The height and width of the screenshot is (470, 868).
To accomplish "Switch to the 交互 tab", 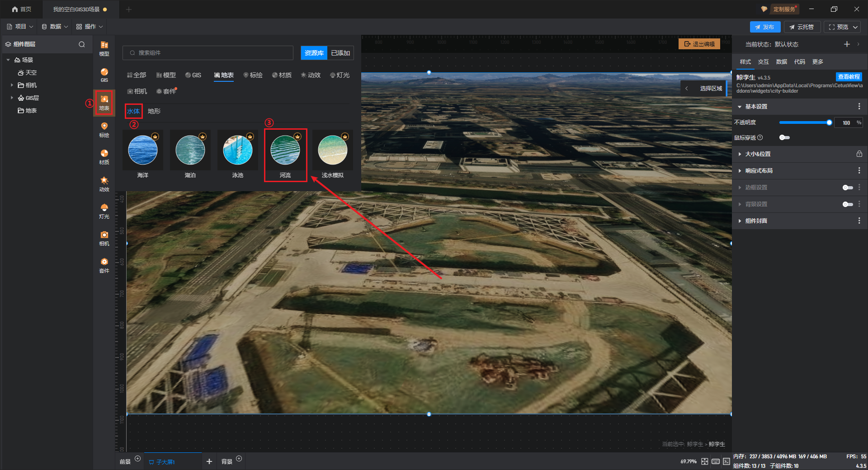I will 763,62.
